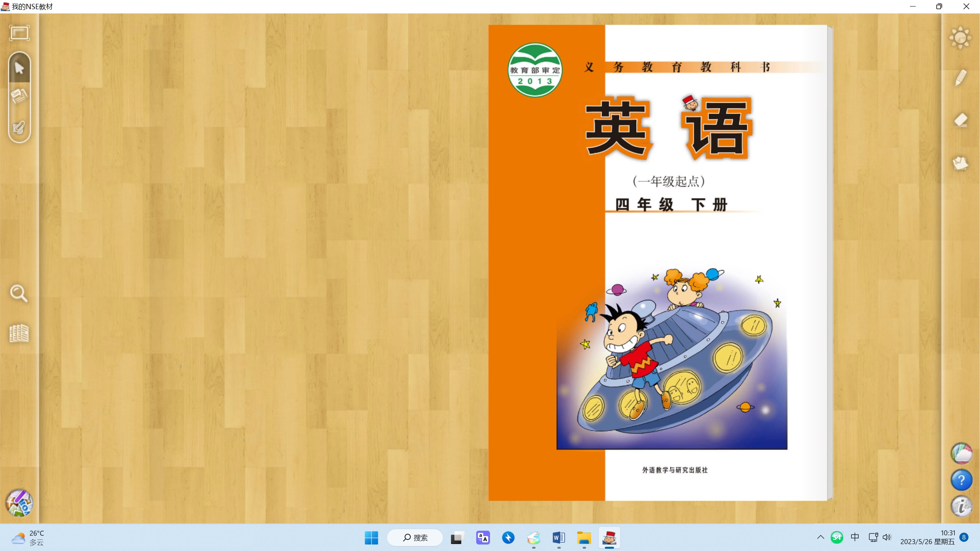980x551 pixels.
Task: Open the sticky notes tool
Action: 19,96
